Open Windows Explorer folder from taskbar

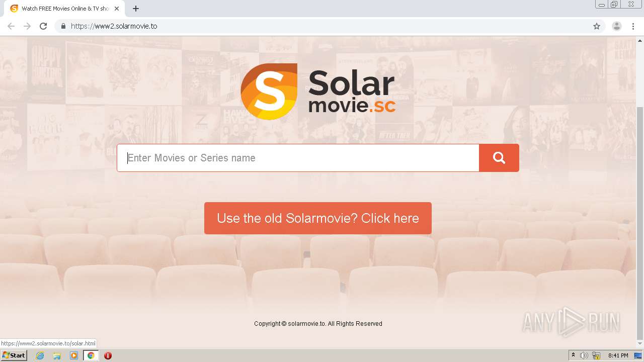click(x=57, y=355)
